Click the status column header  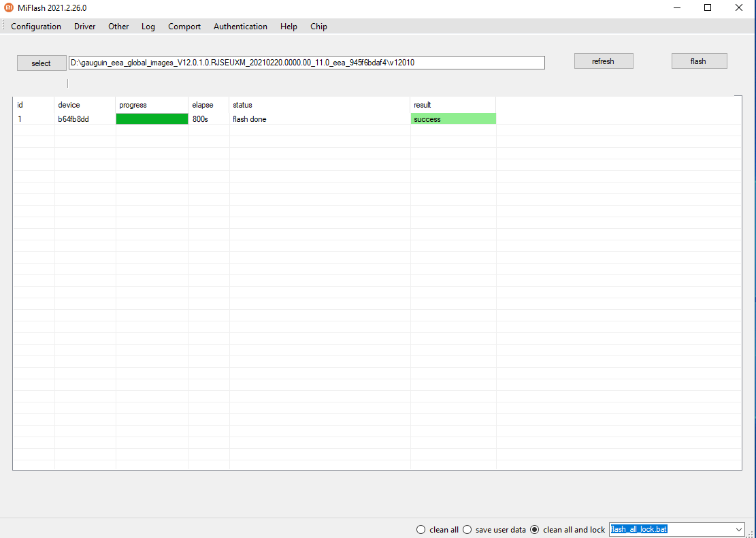[320, 105]
